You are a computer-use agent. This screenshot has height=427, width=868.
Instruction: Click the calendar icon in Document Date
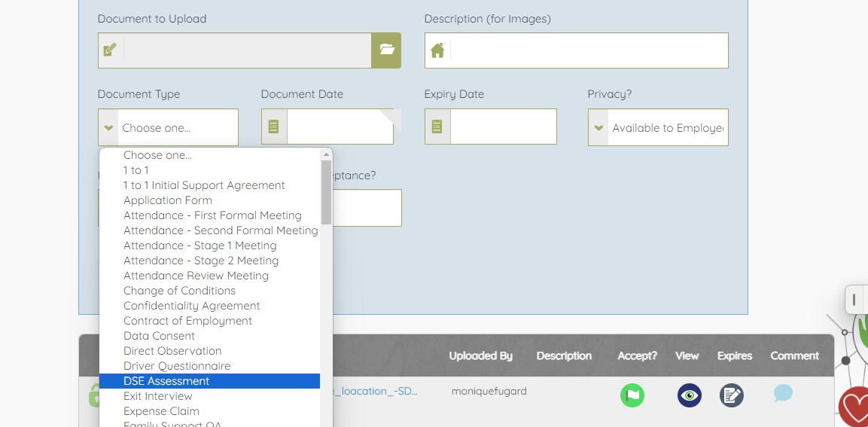tap(274, 127)
